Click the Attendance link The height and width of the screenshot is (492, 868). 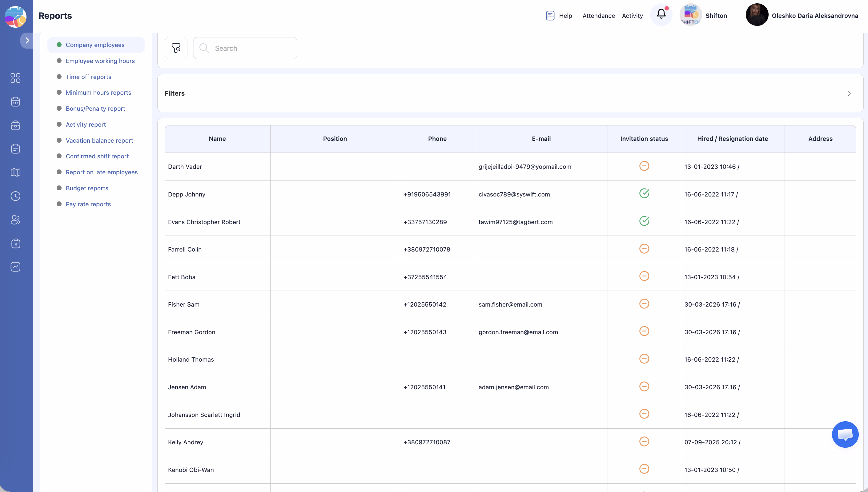pyautogui.click(x=598, y=16)
